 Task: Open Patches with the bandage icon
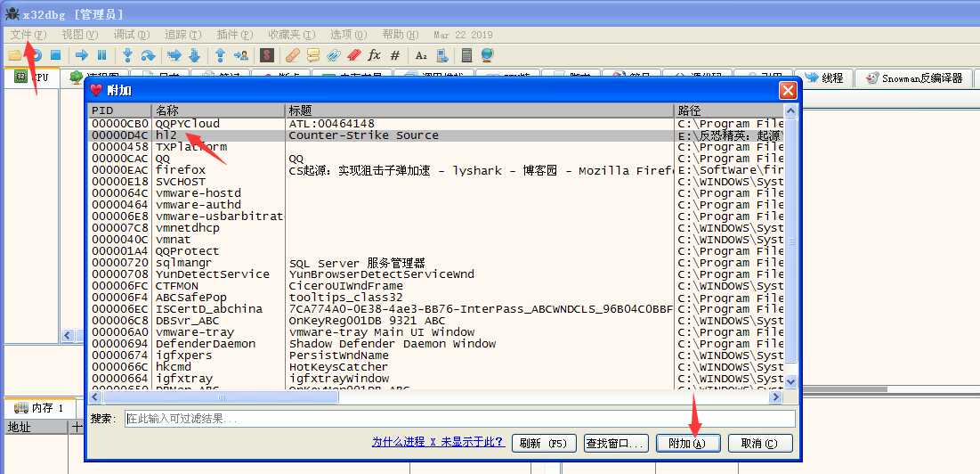pos(293,55)
